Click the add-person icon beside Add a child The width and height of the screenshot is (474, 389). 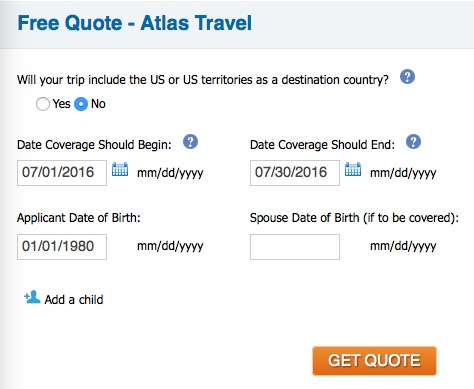click(x=32, y=297)
